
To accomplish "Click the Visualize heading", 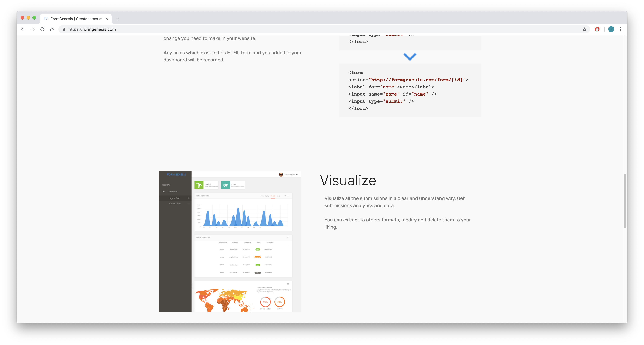I will pos(348,180).
